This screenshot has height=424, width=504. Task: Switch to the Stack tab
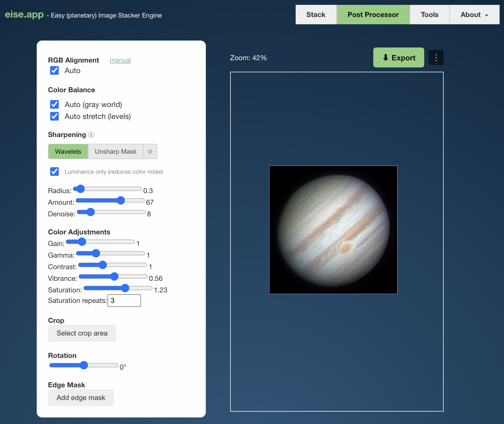[x=316, y=15]
